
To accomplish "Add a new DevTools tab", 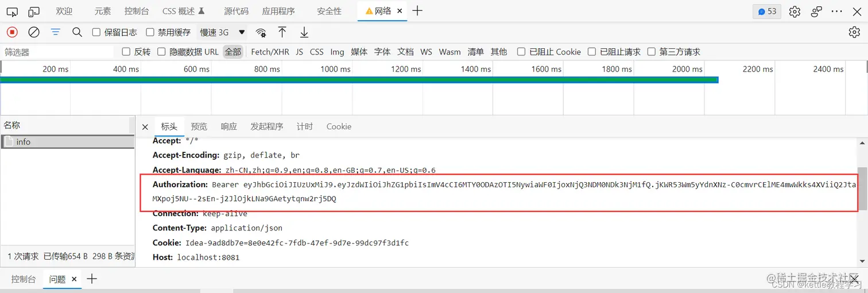I will click(x=417, y=10).
